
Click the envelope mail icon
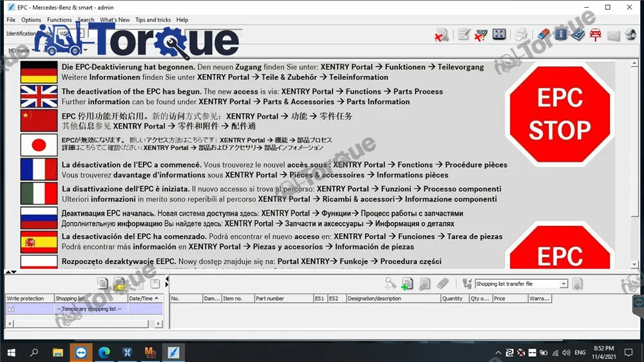pos(614,35)
